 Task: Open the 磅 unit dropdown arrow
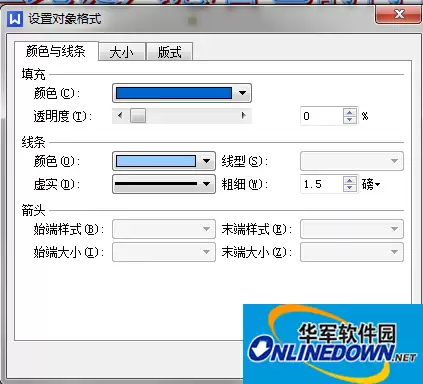click(377, 184)
